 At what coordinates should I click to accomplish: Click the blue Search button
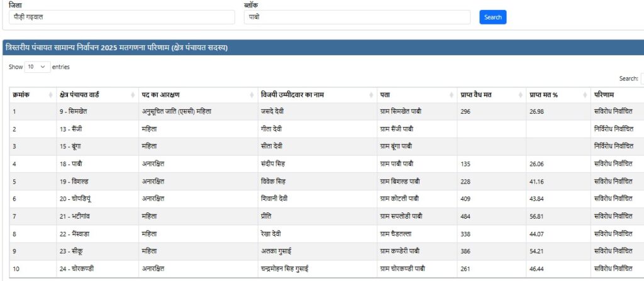[492, 17]
